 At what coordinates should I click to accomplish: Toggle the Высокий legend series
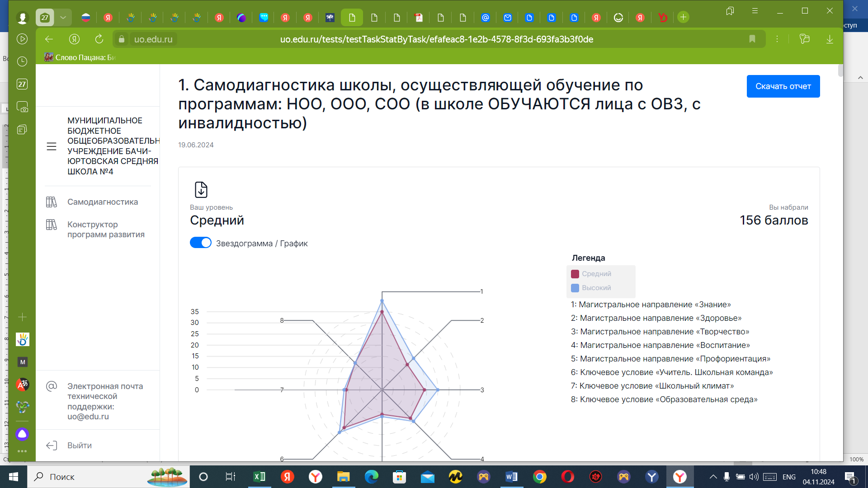pyautogui.click(x=591, y=288)
